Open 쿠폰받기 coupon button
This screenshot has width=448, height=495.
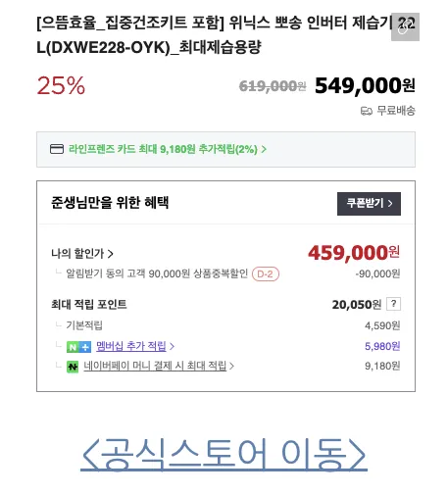point(369,204)
